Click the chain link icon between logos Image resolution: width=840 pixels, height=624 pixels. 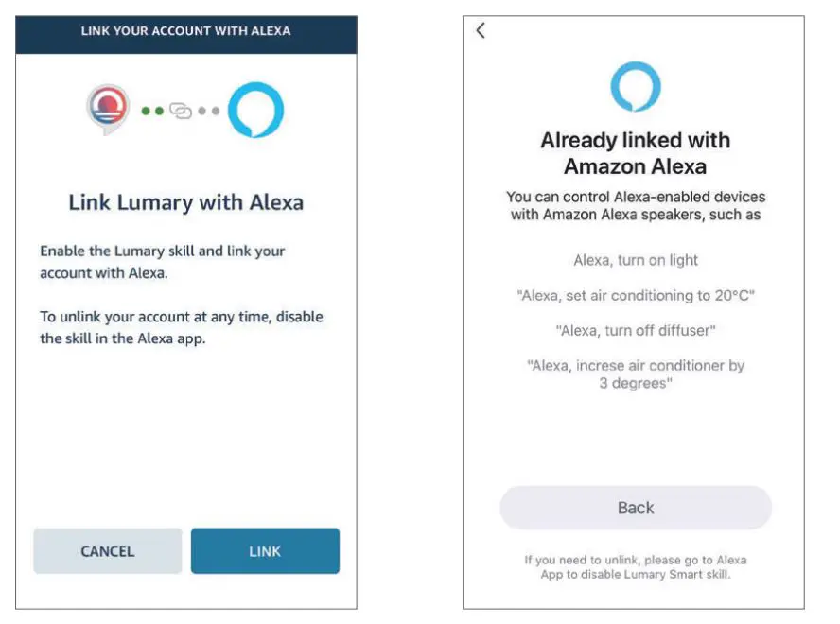pyautogui.click(x=181, y=111)
